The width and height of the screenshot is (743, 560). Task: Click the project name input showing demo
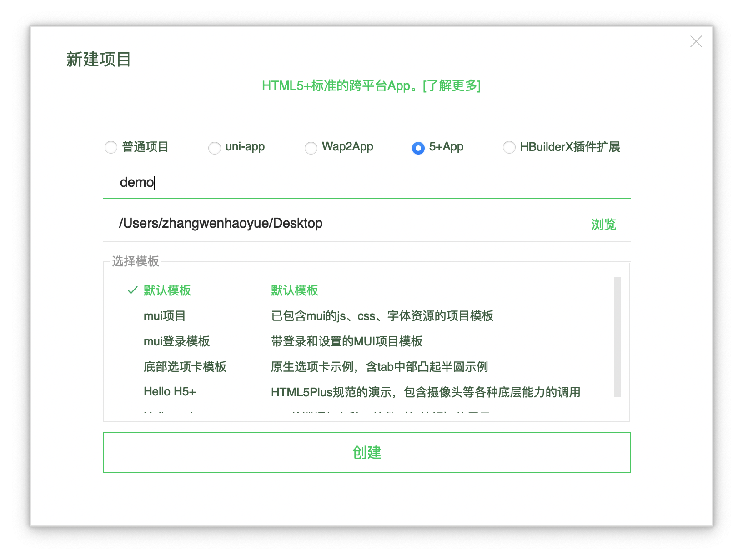318,182
